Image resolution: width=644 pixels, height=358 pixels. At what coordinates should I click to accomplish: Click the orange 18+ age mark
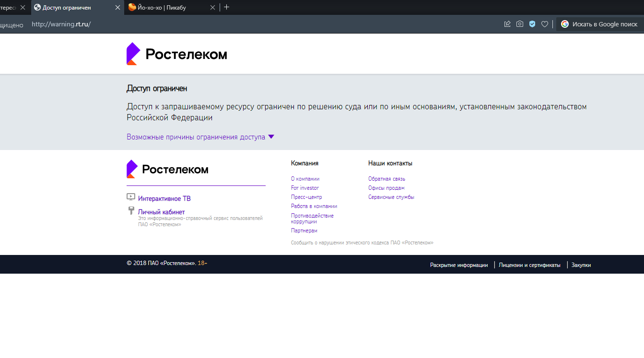click(202, 263)
